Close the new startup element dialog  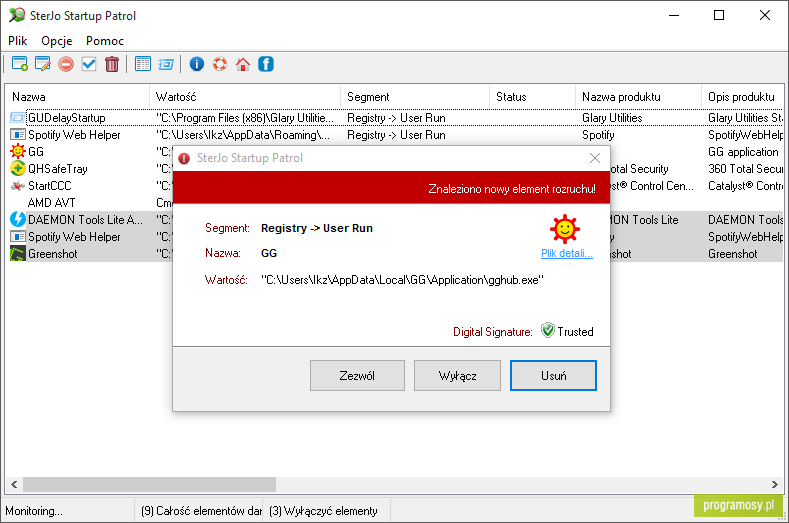[595, 158]
